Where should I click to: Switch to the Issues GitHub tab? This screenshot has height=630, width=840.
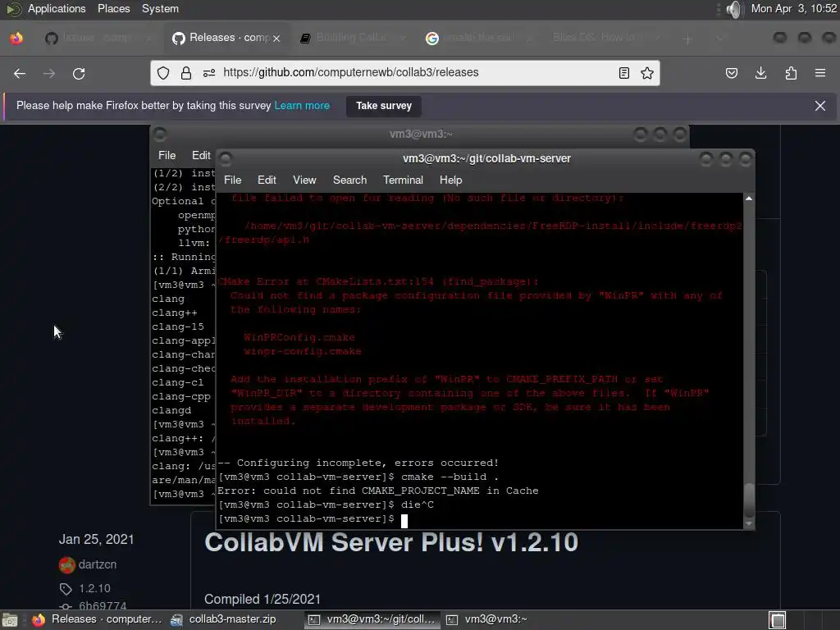[98, 38]
